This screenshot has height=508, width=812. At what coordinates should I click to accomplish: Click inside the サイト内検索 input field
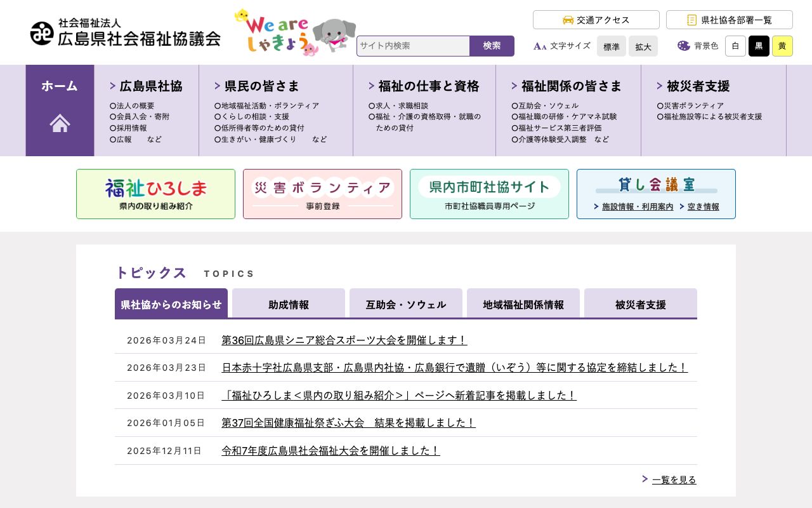click(412, 46)
